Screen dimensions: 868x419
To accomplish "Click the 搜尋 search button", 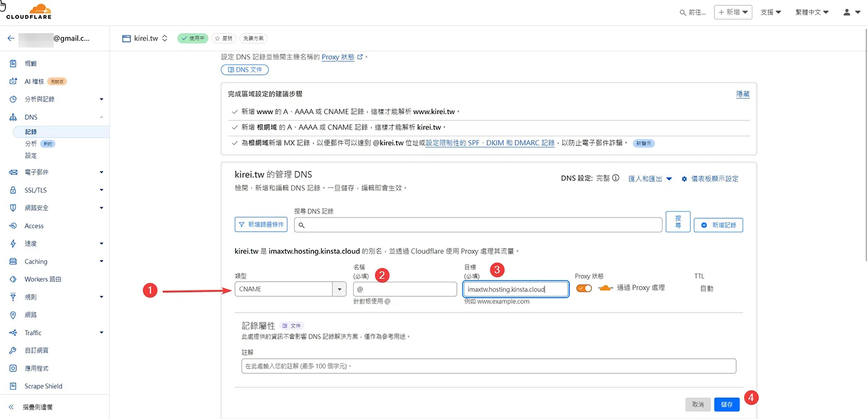I will pos(678,221).
